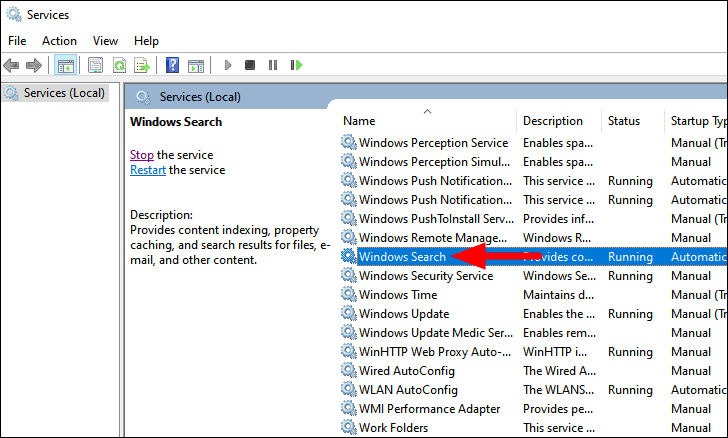Open the View menu
Screen dimensions: 728x438
click(105, 41)
